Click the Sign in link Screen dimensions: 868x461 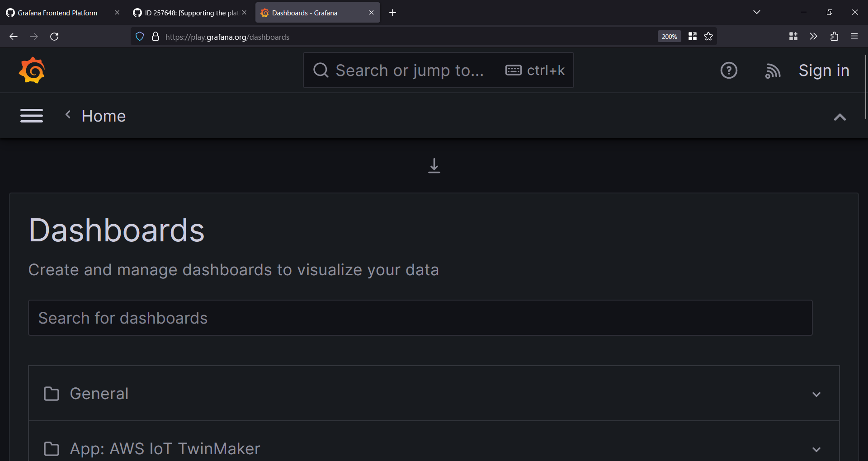click(824, 70)
